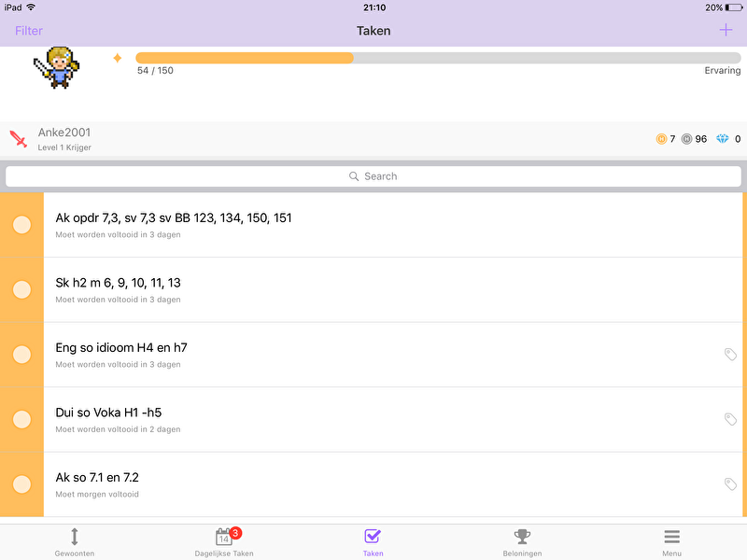The height and width of the screenshot is (560, 747).
Task: Switch to the Gewoonten tab
Action: 75,541
